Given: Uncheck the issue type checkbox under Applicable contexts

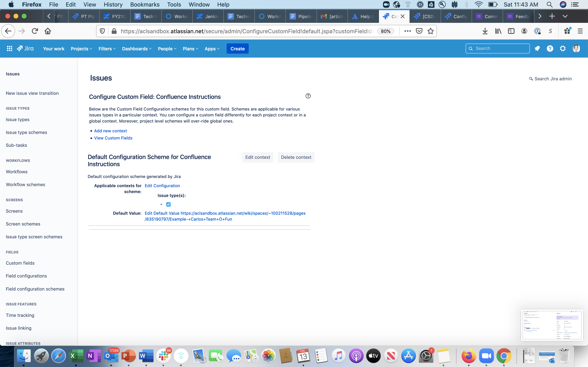Looking at the screenshot, I should point(168,204).
